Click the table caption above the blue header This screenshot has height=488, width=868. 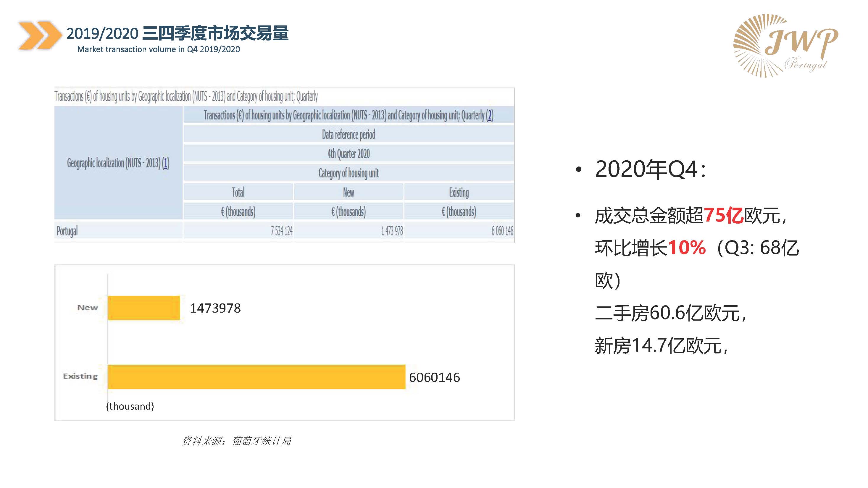pyautogui.click(x=186, y=96)
